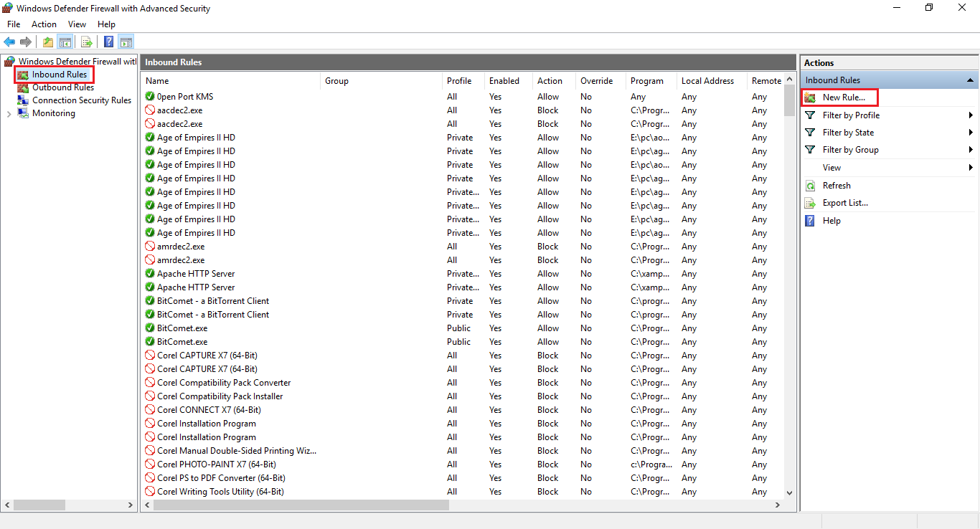This screenshot has height=529, width=980.
Task: Open the Filter by Profile submenu arrow
Action: coord(971,115)
